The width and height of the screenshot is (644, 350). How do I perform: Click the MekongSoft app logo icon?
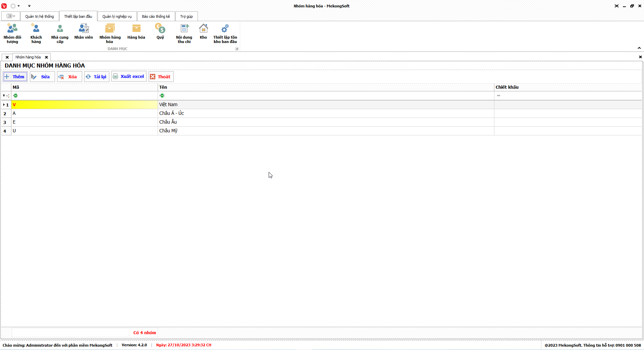tap(4, 6)
